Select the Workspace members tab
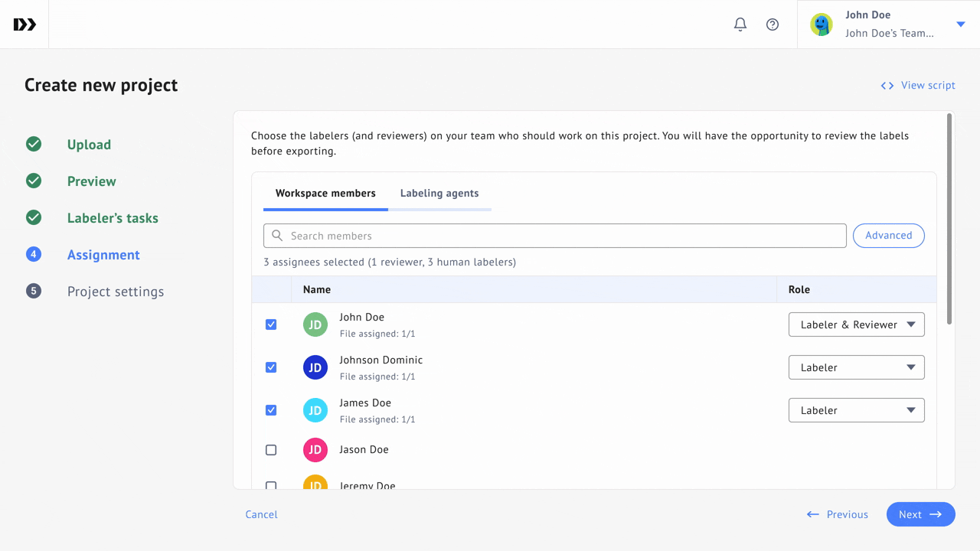 [x=325, y=194]
